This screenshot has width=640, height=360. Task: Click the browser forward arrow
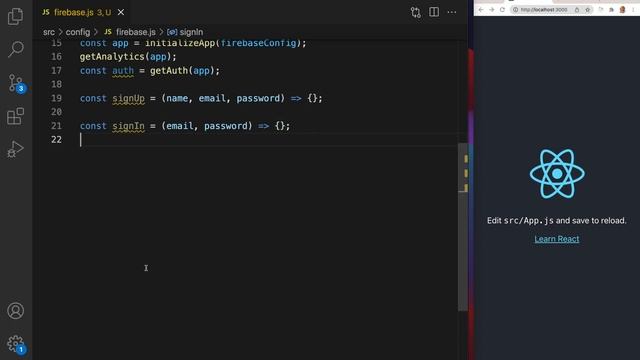[x=491, y=10]
